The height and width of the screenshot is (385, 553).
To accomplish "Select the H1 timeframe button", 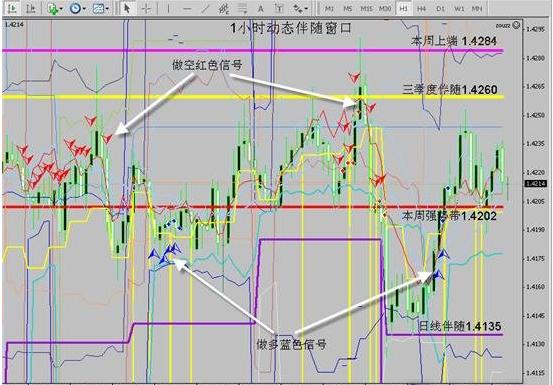I will coord(403,9).
